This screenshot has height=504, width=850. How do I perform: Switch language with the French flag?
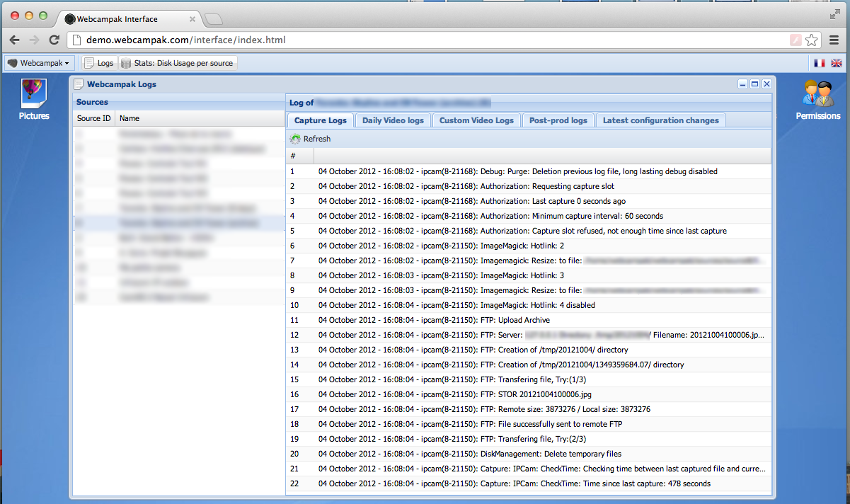820,63
